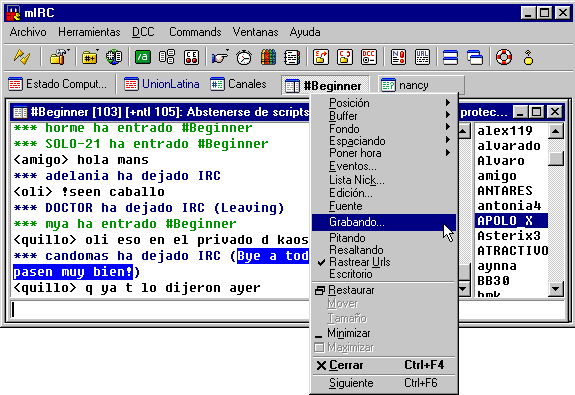The image size is (575, 395).
Task: Click the chat scrollbar up arrow
Action: pos(464,131)
